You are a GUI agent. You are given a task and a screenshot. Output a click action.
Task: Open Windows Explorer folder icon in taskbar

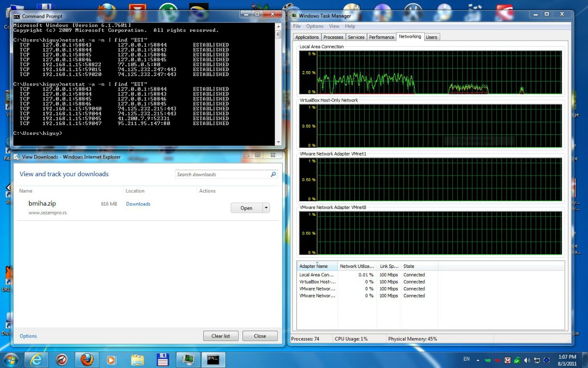[x=137, y=359]
